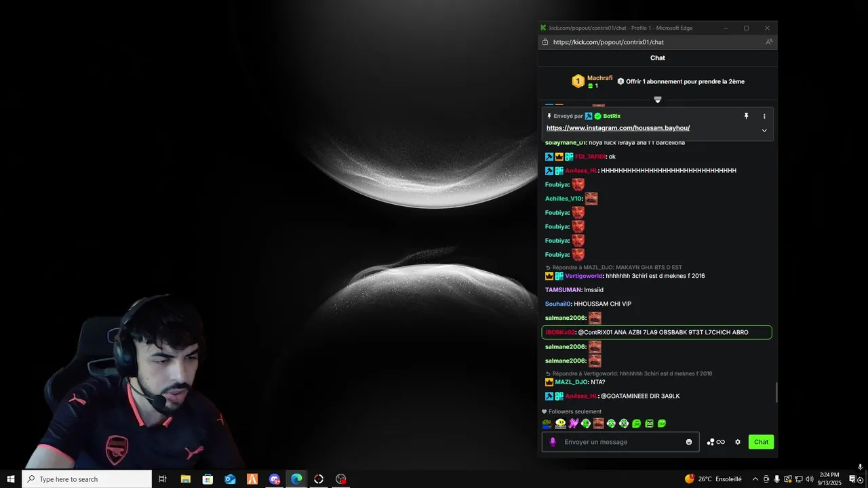868x488 pixels.
Task: Click the microphone icon in message box
Action: click(553, 442)
